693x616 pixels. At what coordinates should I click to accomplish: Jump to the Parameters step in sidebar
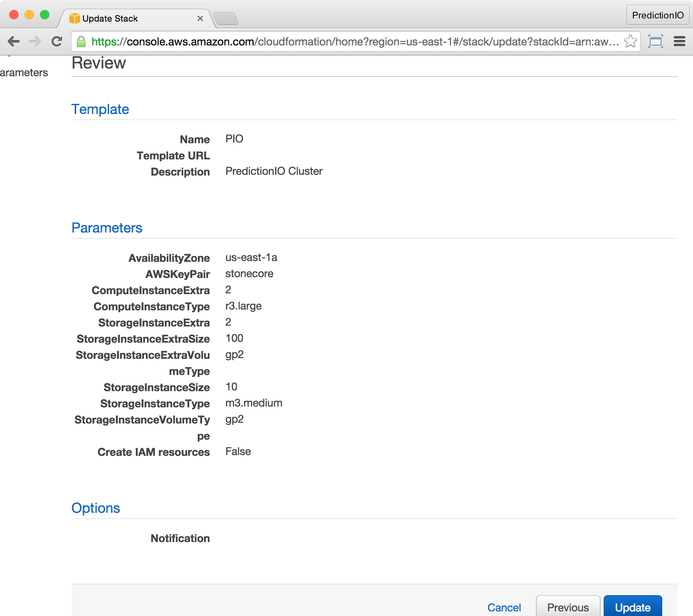[x=24, y=73]
